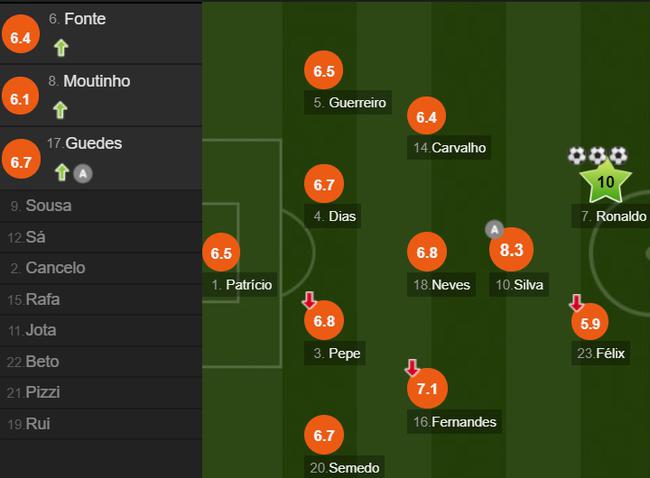Click the red substituted-off arrow on Félix
The width and height of the screenshot is (650, 478).
576,303
